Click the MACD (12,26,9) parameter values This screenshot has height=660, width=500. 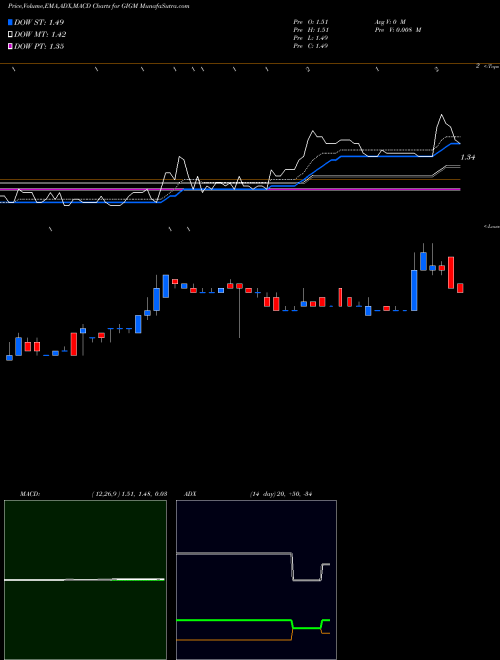click(129, 494)
